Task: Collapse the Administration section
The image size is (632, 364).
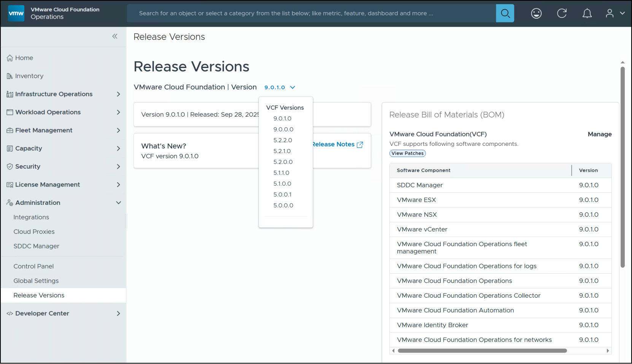Action: coord(63,203)
